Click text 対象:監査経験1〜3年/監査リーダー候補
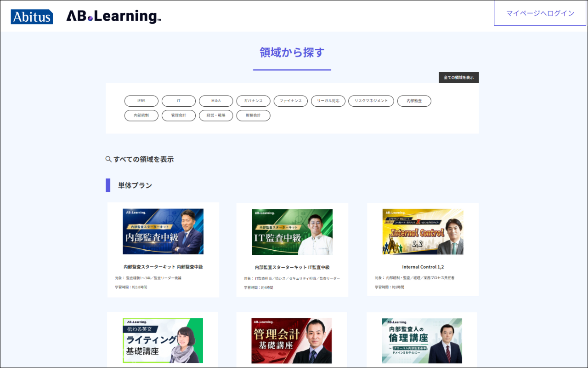 [148, 278]
